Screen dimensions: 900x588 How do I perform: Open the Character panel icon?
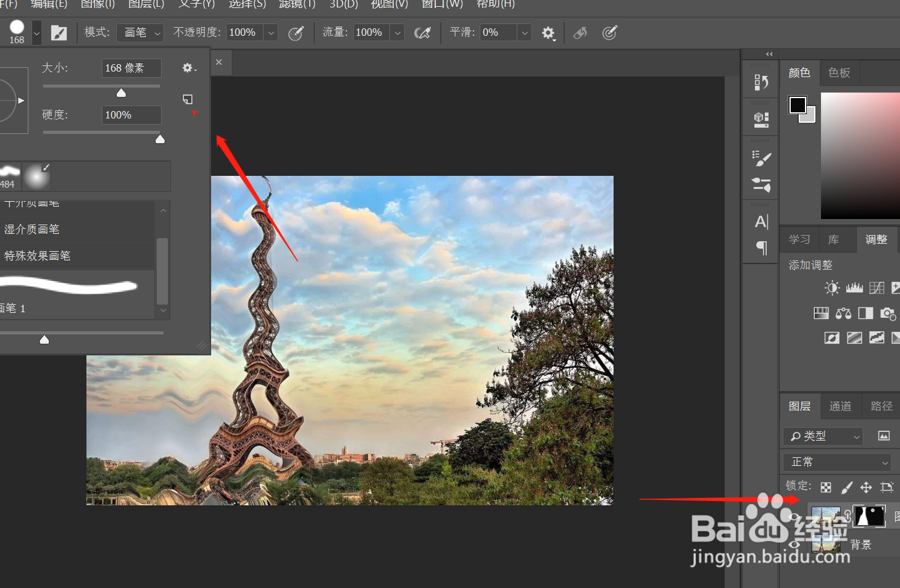761,222
